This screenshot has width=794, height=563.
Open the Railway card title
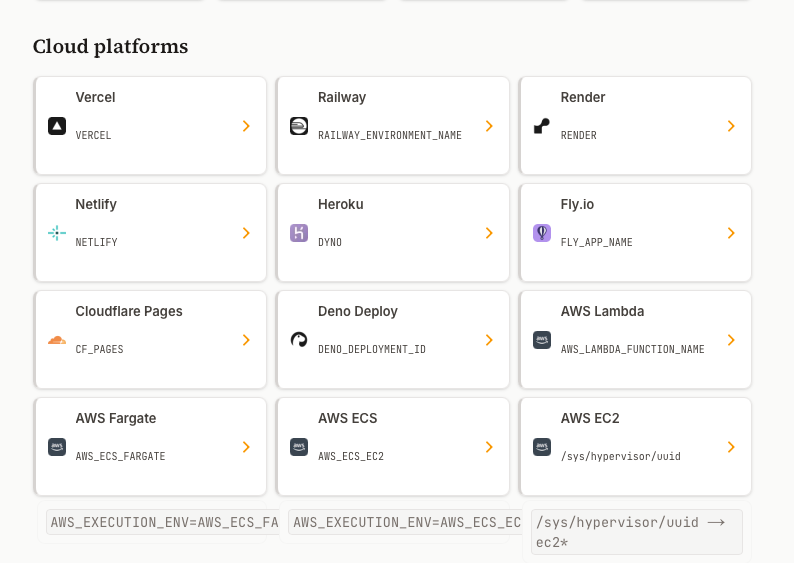(342, 97)
